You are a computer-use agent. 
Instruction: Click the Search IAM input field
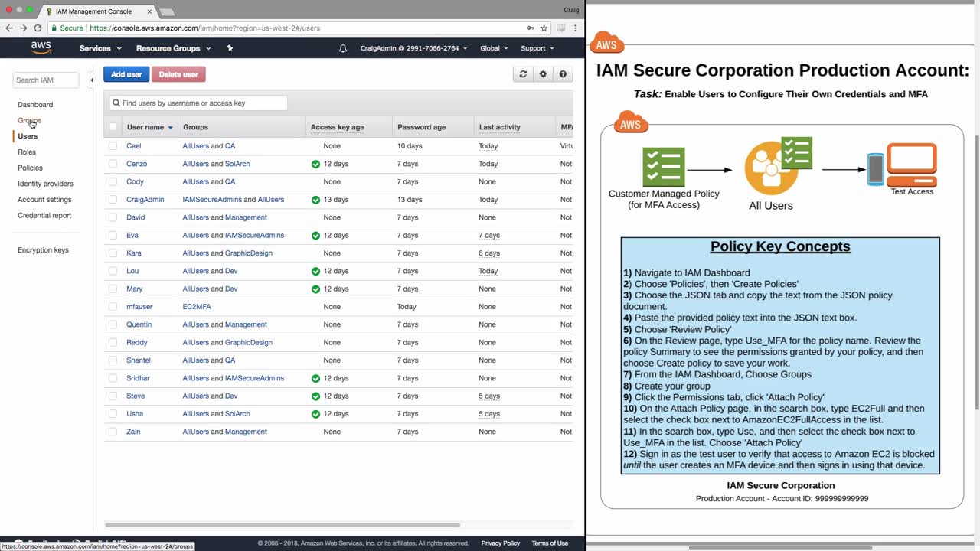coord(46,80)
